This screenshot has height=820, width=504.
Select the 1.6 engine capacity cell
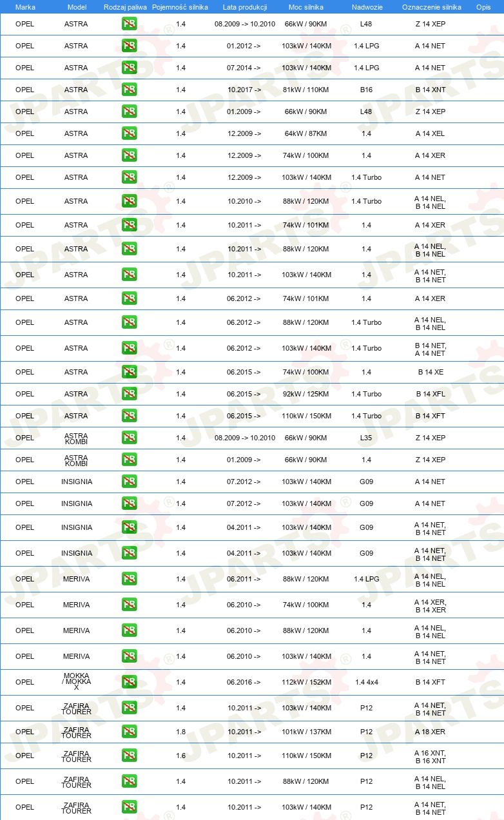coord(180,756)
